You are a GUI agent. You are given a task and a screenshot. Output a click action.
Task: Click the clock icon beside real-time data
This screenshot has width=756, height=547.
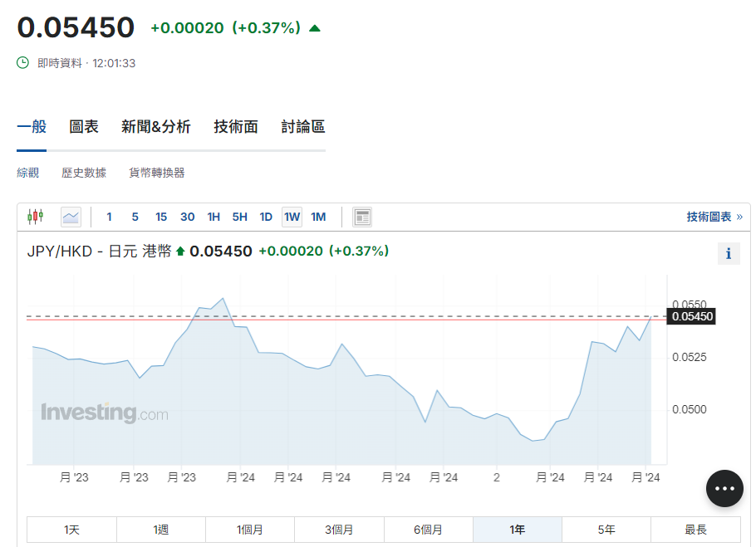coord(23,63)
